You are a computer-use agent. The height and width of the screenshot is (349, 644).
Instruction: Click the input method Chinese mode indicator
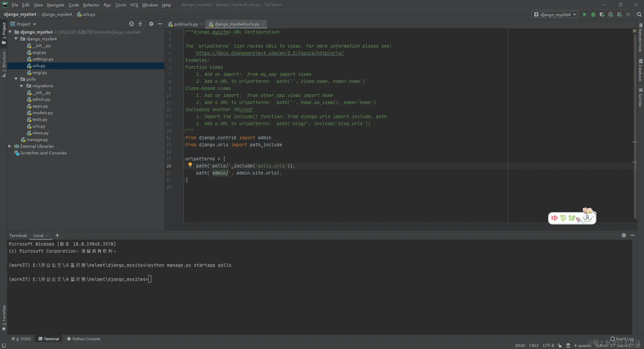click(x=554, y=218)
